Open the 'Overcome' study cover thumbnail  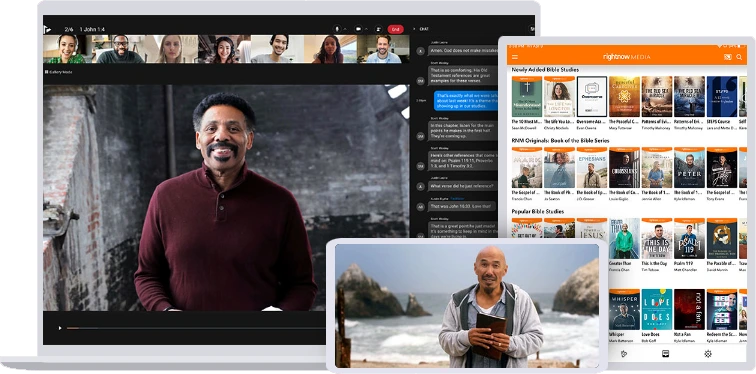pyautogui.click(x=592, y=96)
